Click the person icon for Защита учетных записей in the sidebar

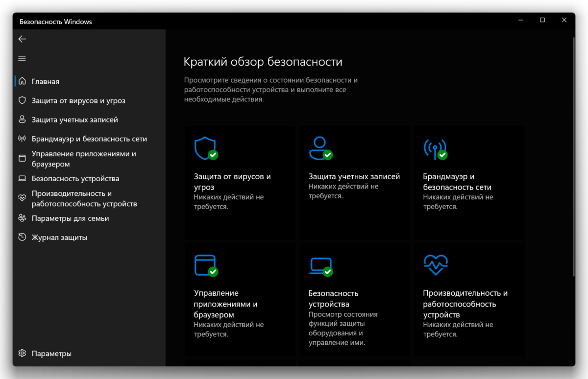(x=22, y=119)
